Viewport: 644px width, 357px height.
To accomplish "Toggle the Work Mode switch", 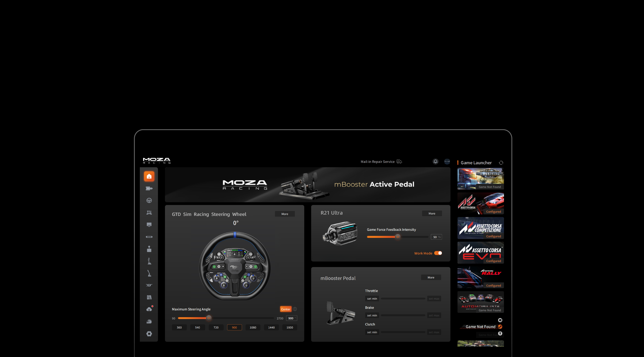I will tap(438, 253).
